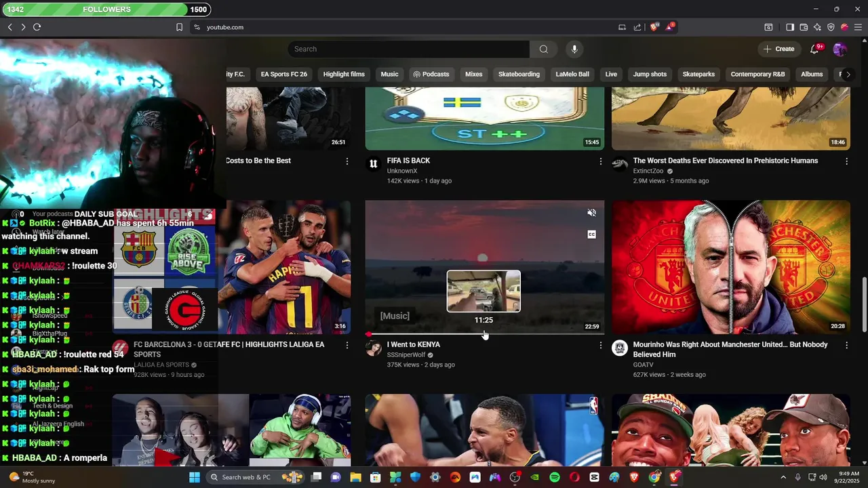Open the YouTube account avatar menu
868x488 pixels.
point(840,49)
